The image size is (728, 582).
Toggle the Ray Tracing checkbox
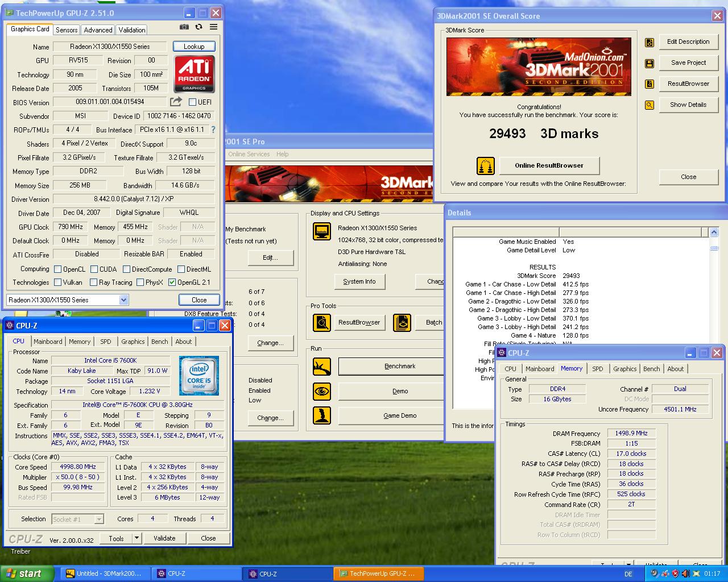93,282
